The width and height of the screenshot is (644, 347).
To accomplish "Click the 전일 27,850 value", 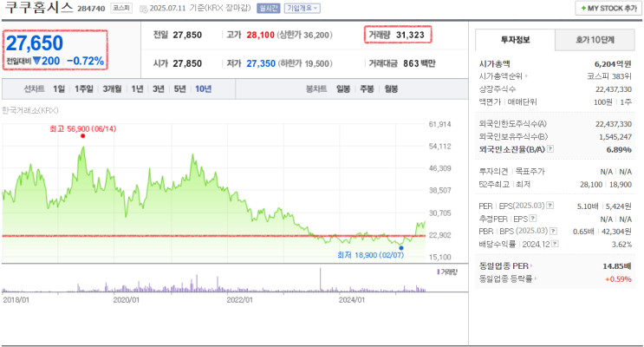I will 187,35.
